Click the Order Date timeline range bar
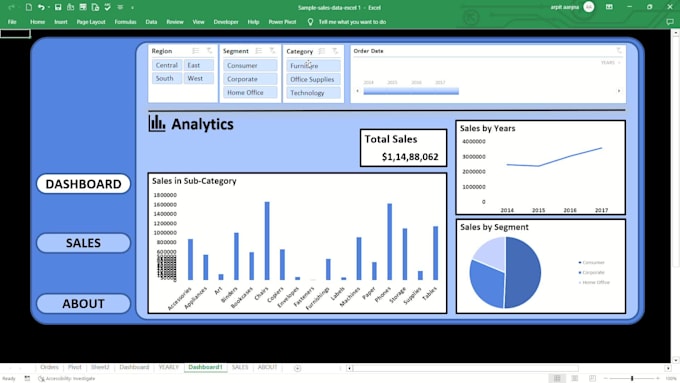 [411, 91]
